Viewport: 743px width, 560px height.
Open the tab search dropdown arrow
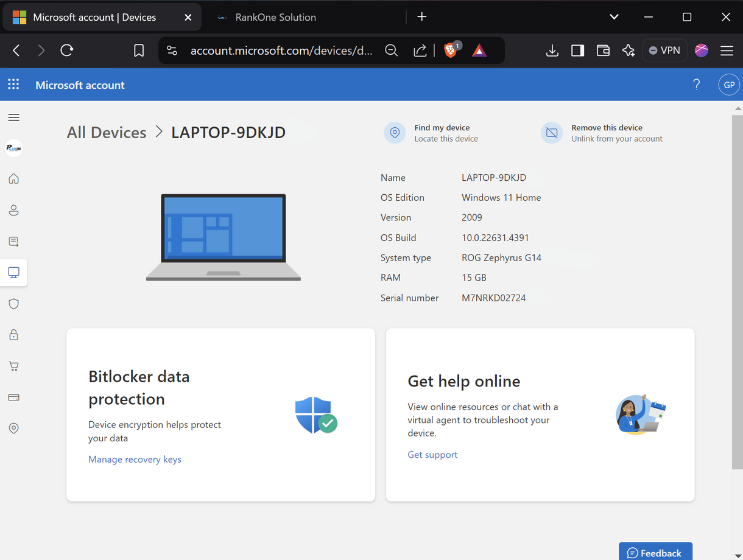pos(614,17)
